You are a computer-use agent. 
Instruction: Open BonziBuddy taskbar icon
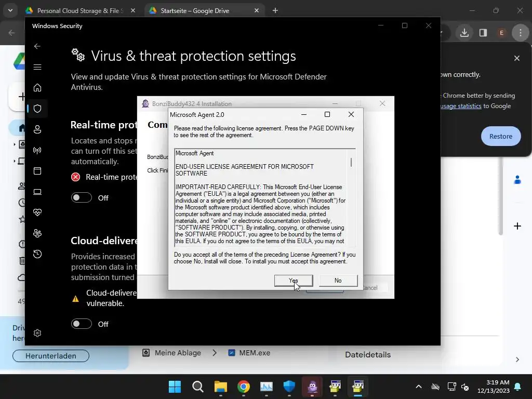312,387
